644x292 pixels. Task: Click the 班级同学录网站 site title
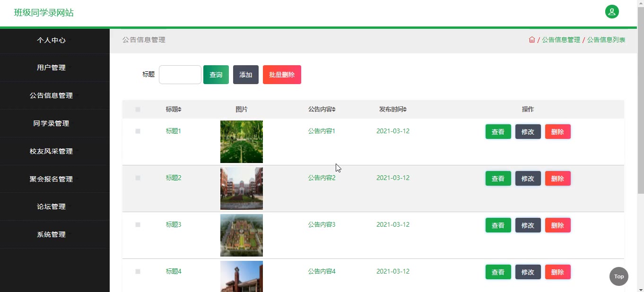[x=44, y=13]
